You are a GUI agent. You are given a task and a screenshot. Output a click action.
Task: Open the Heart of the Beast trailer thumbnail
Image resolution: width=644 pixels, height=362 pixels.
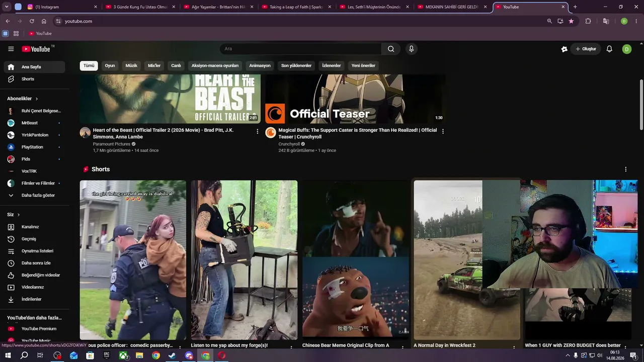click(x=170, y=99)
